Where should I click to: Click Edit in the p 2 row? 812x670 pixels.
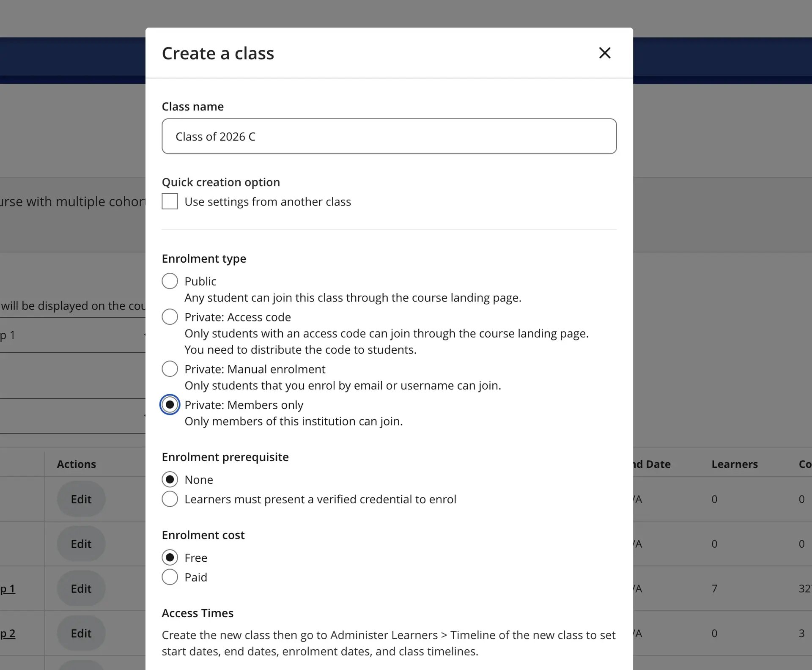[x=81, y=633]
